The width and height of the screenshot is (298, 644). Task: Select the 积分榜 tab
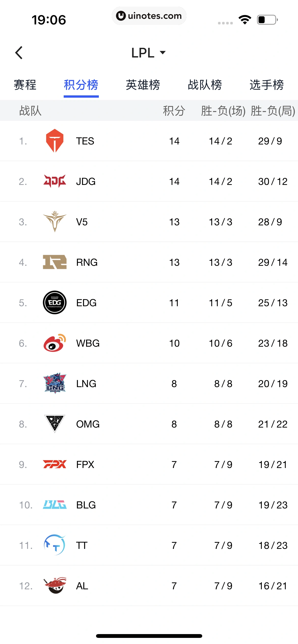coord(81,85)
